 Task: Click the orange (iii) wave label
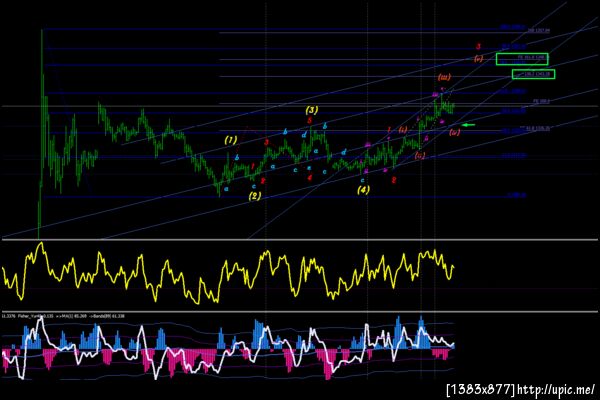(x=444, y=77)
